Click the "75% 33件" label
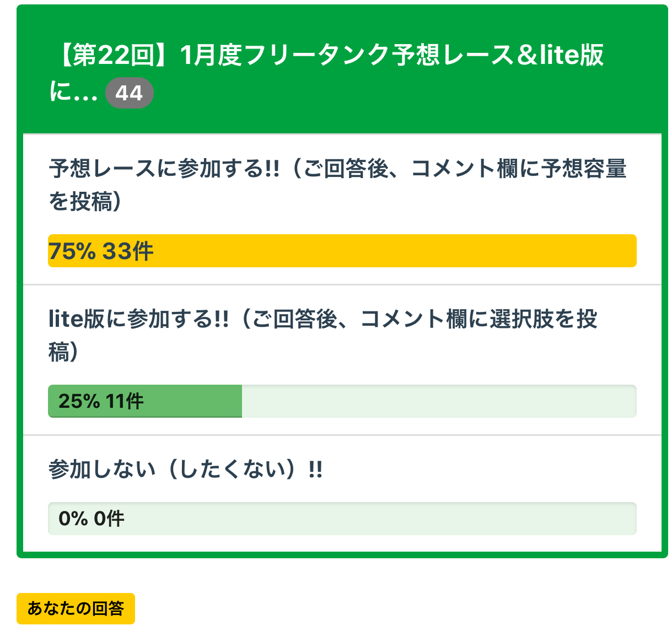672x631 pixels. click(101, 251)
